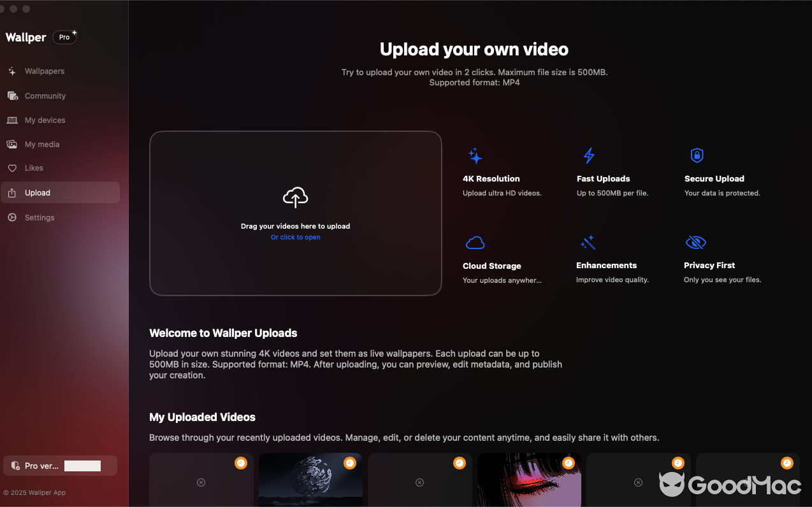Open the moon wallpaper thumbnail

tap(310, 484)
